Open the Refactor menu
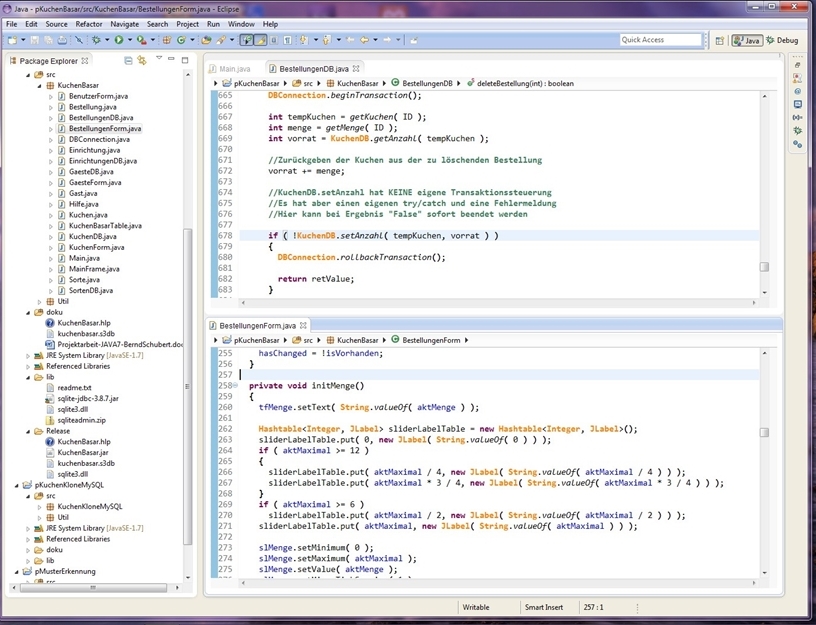The image size is (816, 625). click(89, 23)
